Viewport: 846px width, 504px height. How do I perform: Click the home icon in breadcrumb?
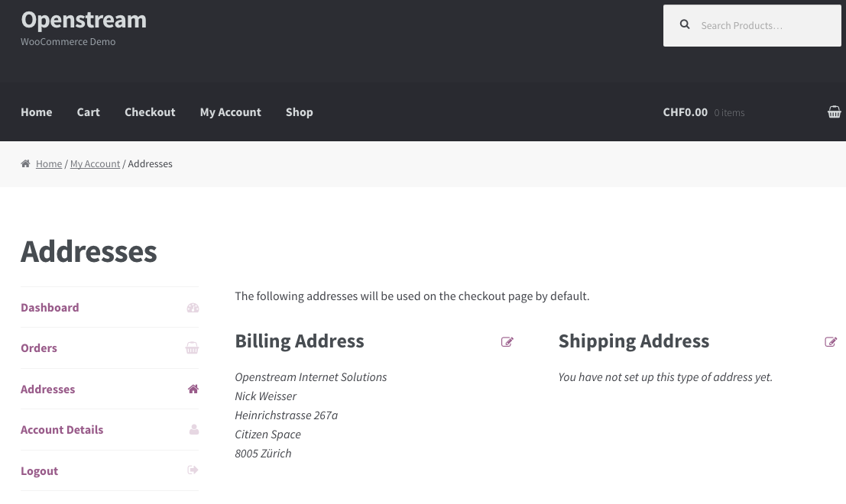point(26,164)
